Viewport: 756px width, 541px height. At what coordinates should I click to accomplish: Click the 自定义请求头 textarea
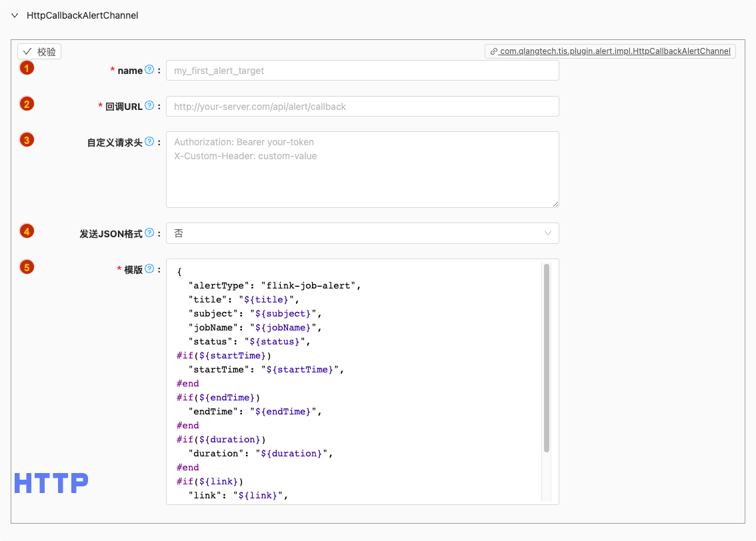[x=362, y=169]
